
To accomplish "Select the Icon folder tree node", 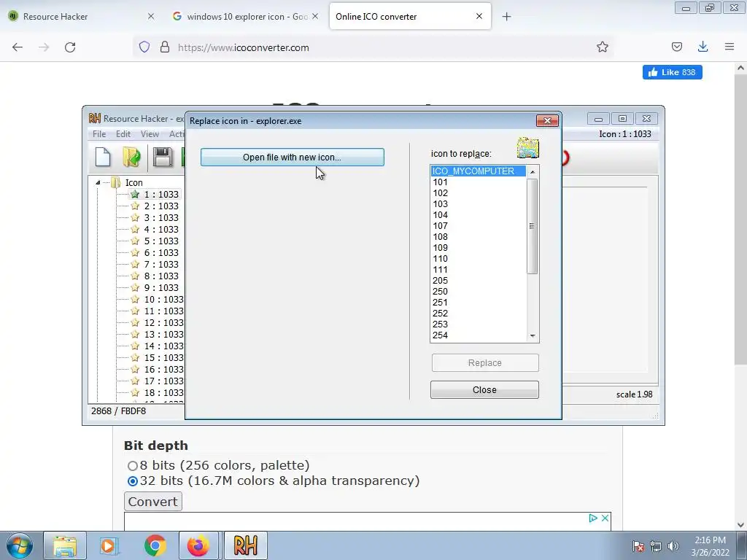I will (x=134, y=183).
